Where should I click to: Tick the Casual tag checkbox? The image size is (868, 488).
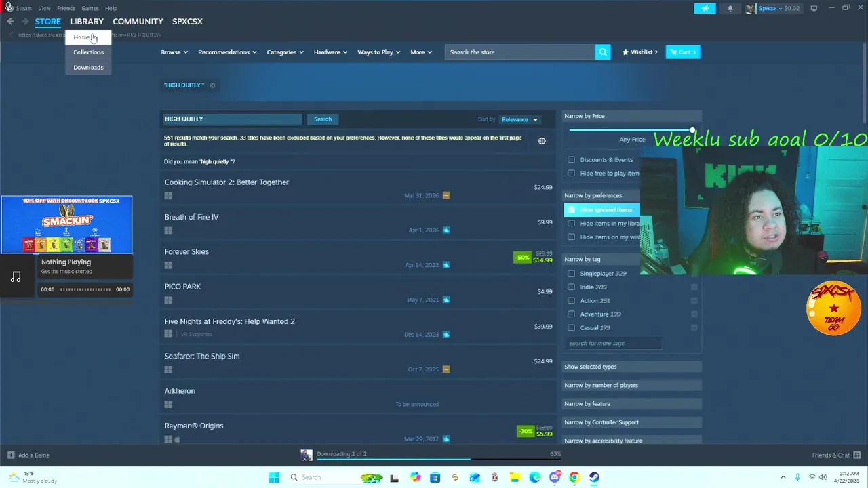tap(571, 328)
